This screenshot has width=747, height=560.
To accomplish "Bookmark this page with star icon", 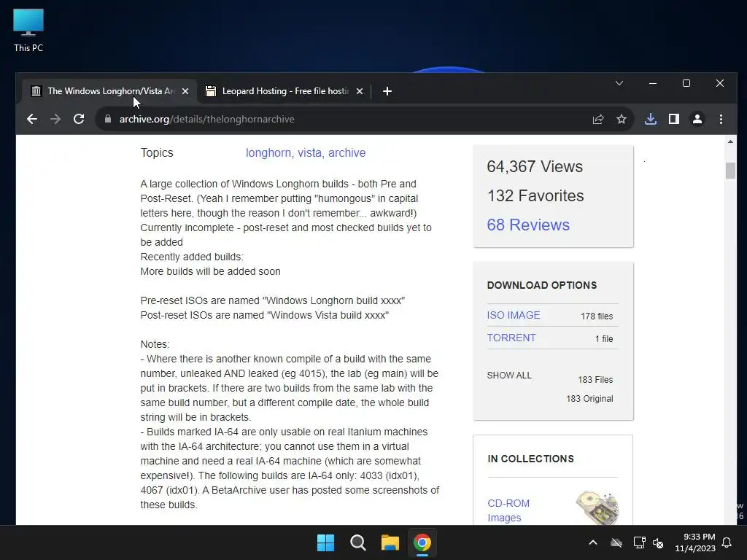I will click(622, 119).
